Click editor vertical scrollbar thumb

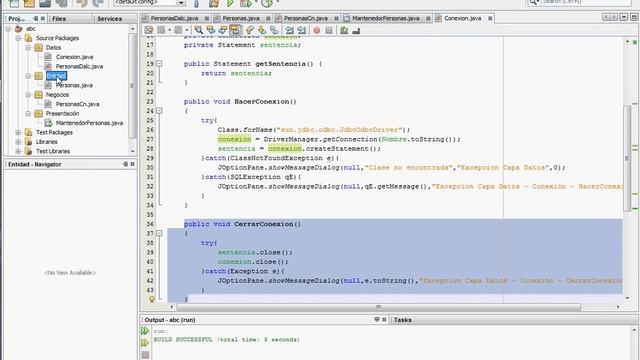point(627,158)
